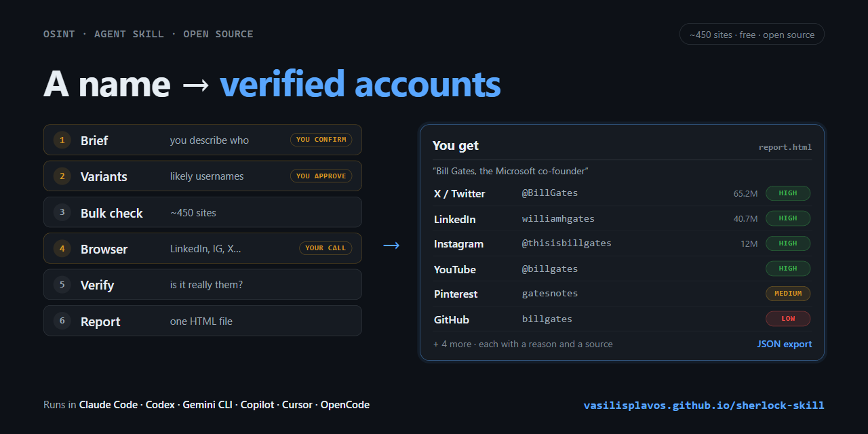868x434 pixels.
Task: Click the LOW confidence badge
Action: (x=788, y=319)
